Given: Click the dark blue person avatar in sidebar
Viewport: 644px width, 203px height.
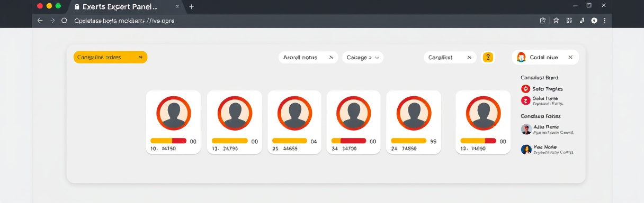Looking at the screenshot, I should pyautogui.click(x=526, y=150).
